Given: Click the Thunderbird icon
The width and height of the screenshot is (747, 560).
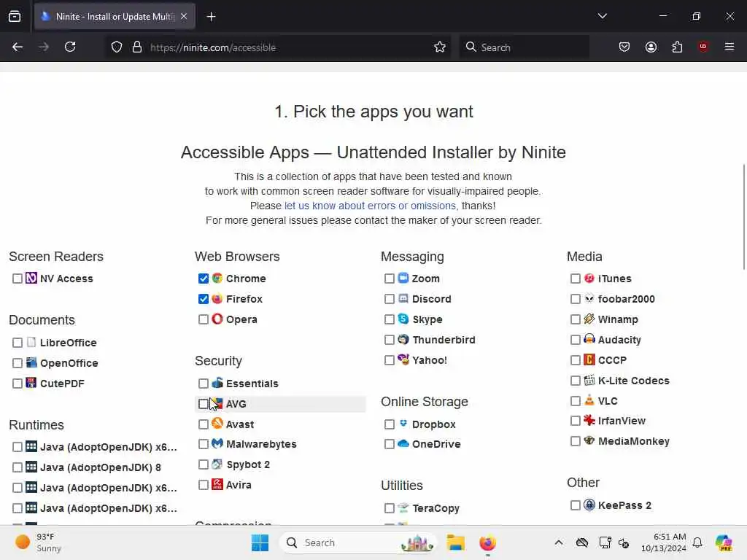Looking at the screenshot, I should [x=403, y=340].
